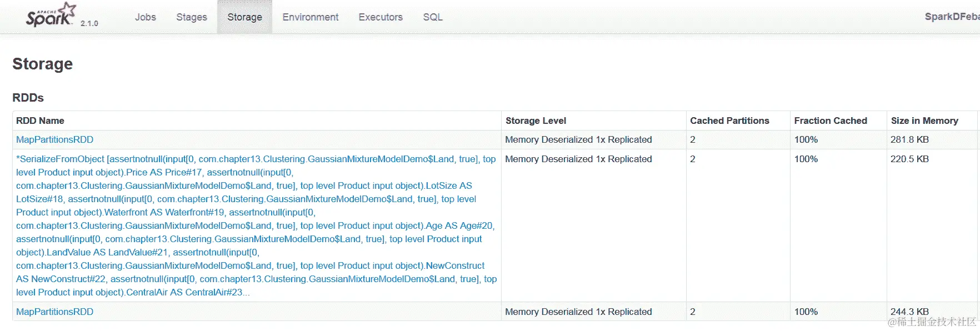Click the 220.5 KB size cell
Screen dimensions: 980x331
909,159
